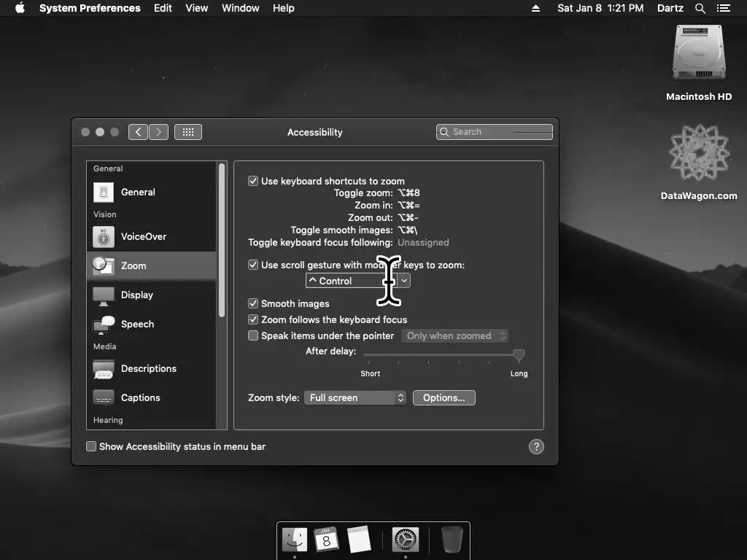
Task: Enable Show Accessibility status in menu bar
Action: (x=91, y=447)
